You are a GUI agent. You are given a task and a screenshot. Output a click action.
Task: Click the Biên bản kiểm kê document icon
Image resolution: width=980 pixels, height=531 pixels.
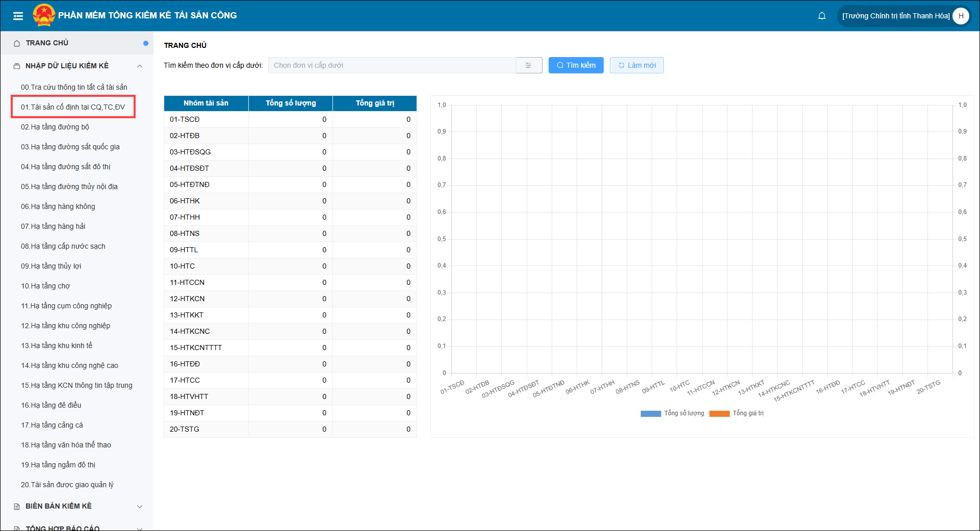[17, 507]
